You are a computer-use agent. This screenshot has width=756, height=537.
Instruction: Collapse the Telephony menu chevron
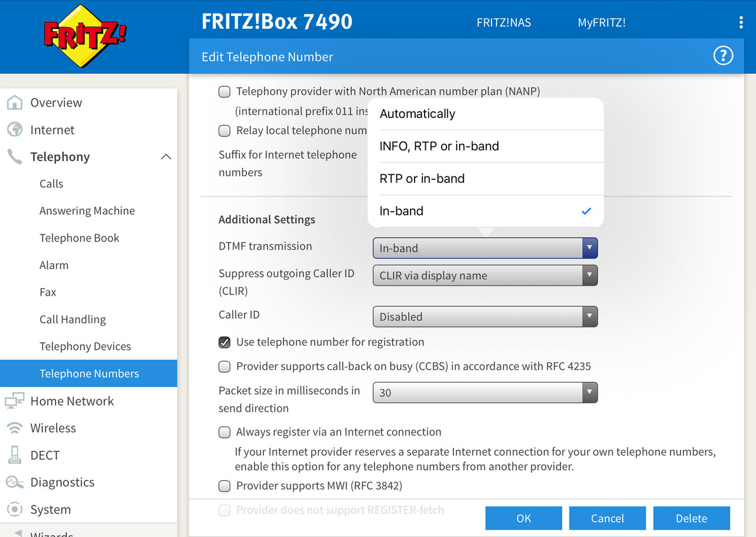click(166, 157)
